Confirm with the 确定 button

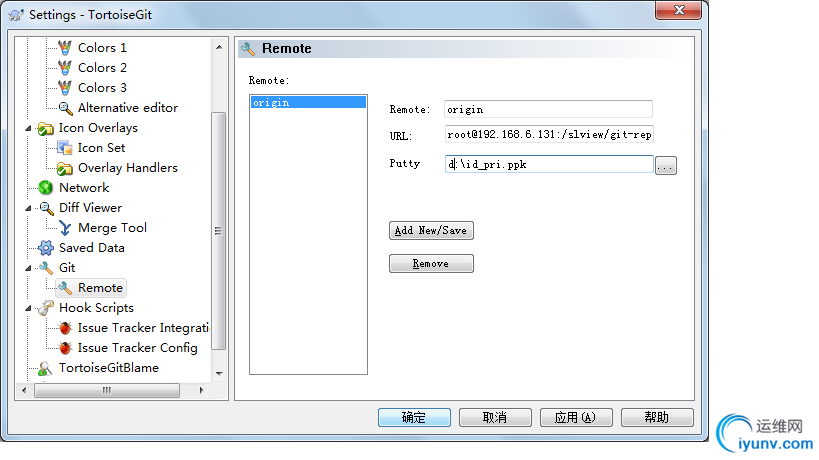coord(414,417)
